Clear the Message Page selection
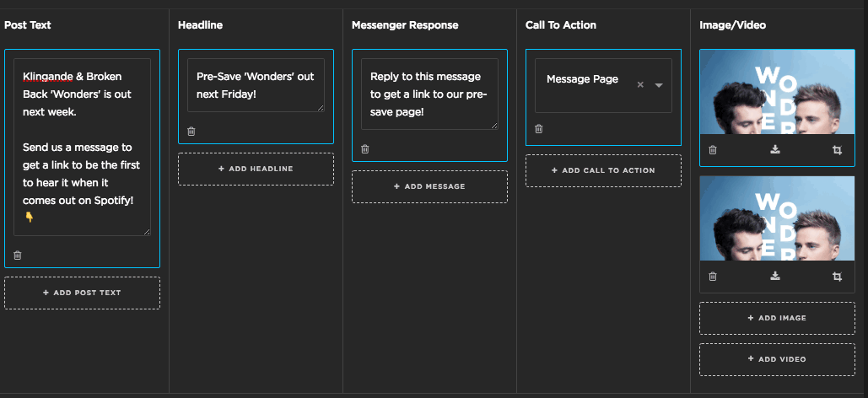Image resolution: width=868 pixels, height=398 pixels. click(640, 84)
